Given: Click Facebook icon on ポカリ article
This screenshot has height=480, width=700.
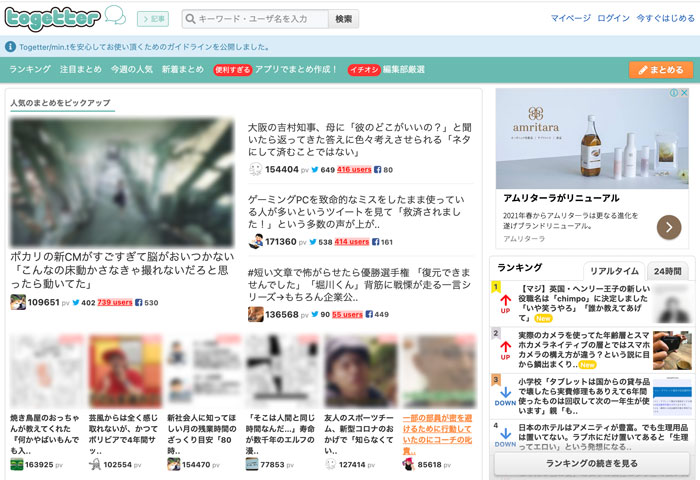Looking at the screenshot, I should 139,302.
